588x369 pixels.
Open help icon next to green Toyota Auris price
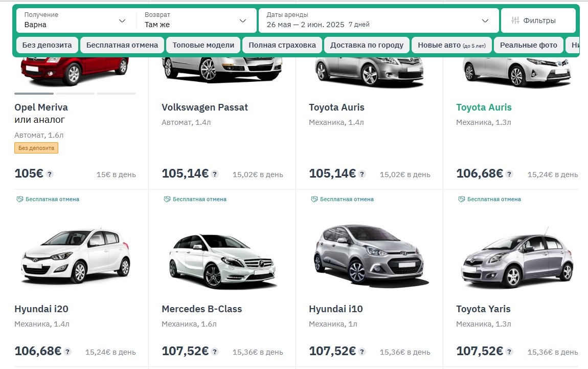[x=509, y=174]
